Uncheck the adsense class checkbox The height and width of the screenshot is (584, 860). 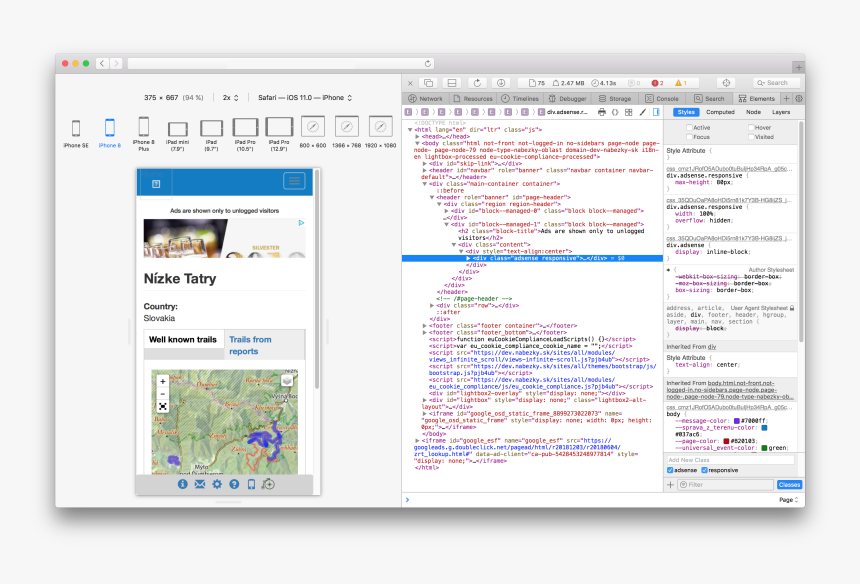tap(670, 470)
